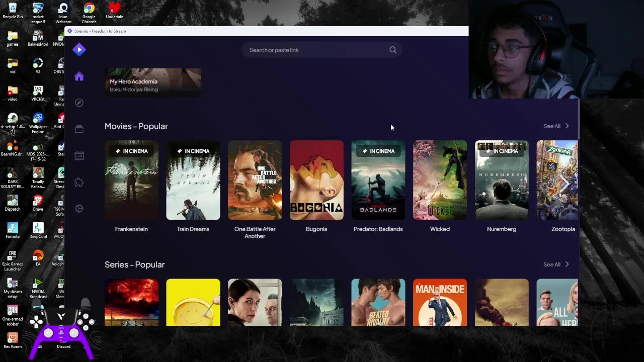Open the Calendar sidebar icon
The width and height of the screenshot is (644, 362).
[79, 156]
